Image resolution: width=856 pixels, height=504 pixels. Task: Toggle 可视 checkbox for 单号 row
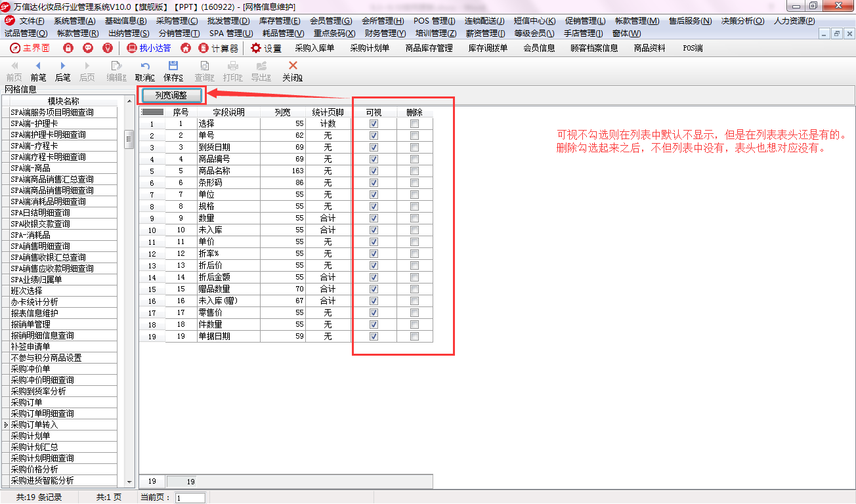(374, 135)
